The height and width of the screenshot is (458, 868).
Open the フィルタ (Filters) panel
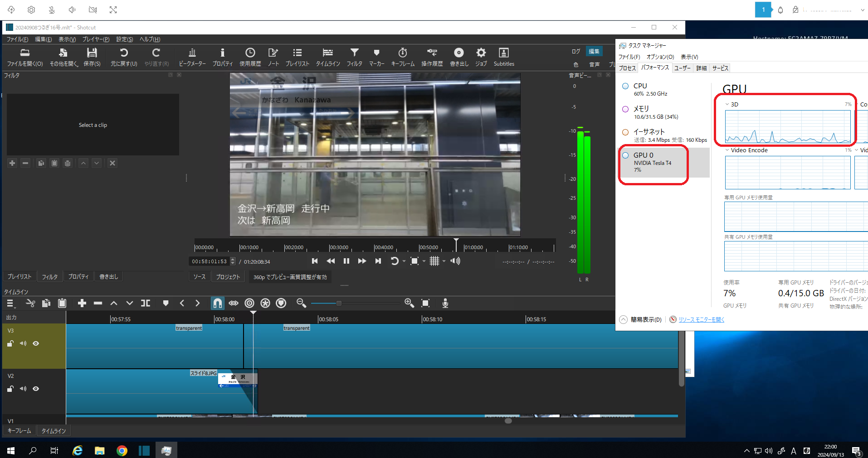(354, 57)
